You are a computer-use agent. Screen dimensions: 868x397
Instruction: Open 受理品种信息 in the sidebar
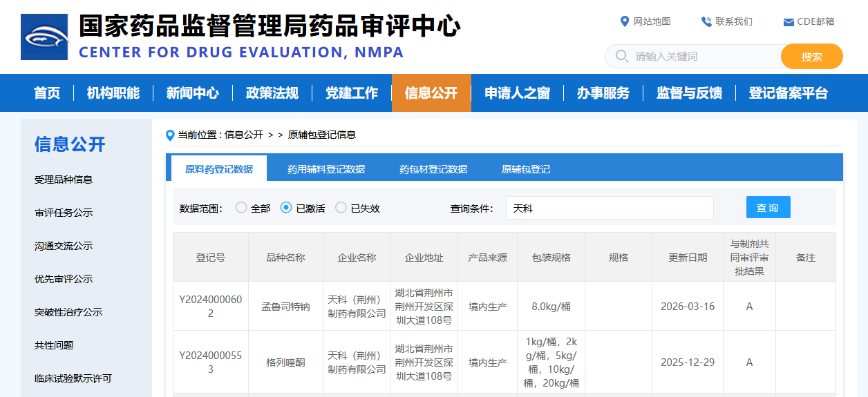pos(64,180)
